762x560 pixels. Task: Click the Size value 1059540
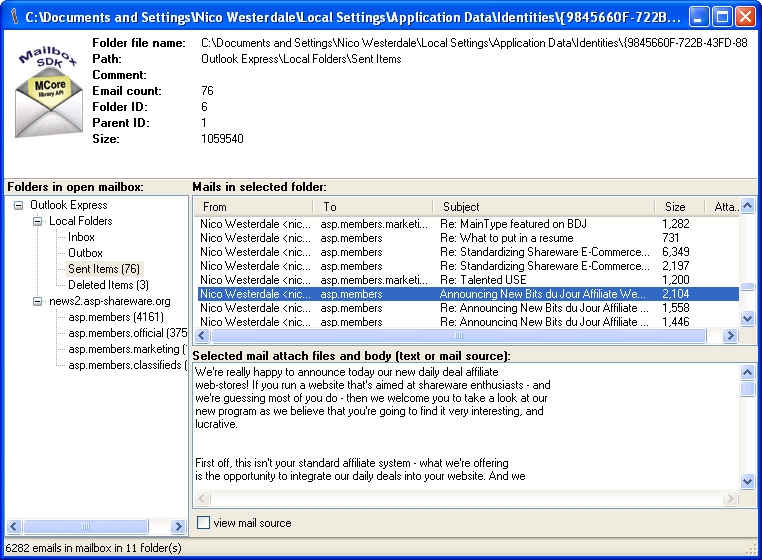coord(222,139)
